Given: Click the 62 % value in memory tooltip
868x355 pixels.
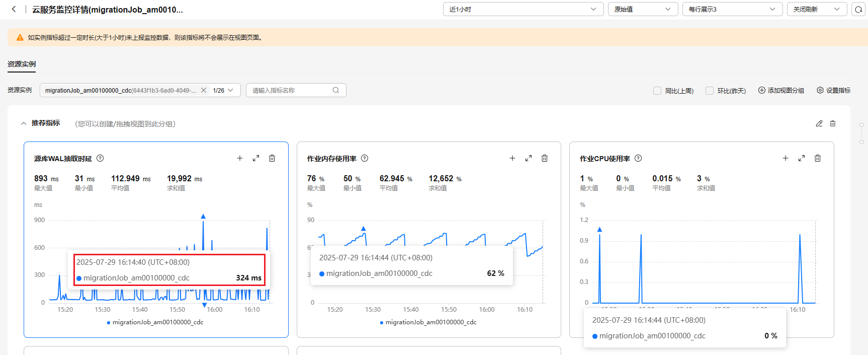Looking at the screenshot, I should [x=496, y=273].
